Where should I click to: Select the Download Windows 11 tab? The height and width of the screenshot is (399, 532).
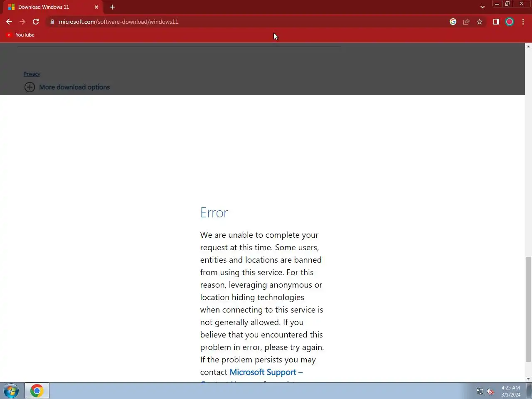53,7
